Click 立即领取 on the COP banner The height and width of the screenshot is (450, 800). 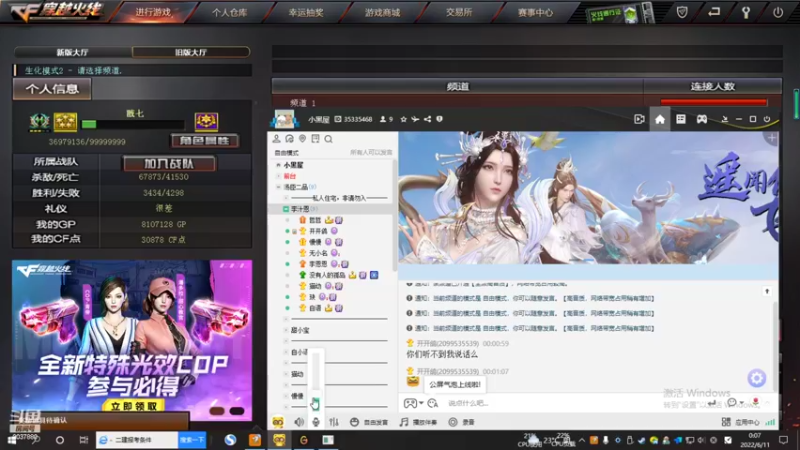(134, 406)
